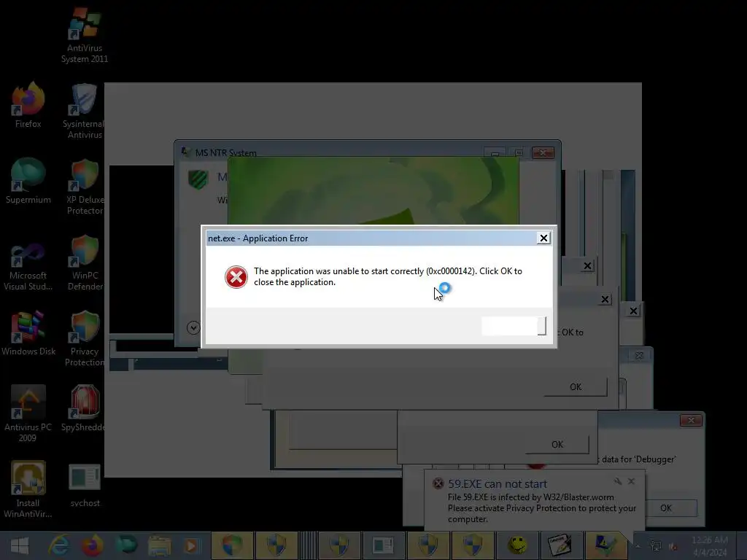747x560 pixels.
Task: Click the blank button in the net.exe error dialog
Action: pyautogui.click(x=514, y=326)
